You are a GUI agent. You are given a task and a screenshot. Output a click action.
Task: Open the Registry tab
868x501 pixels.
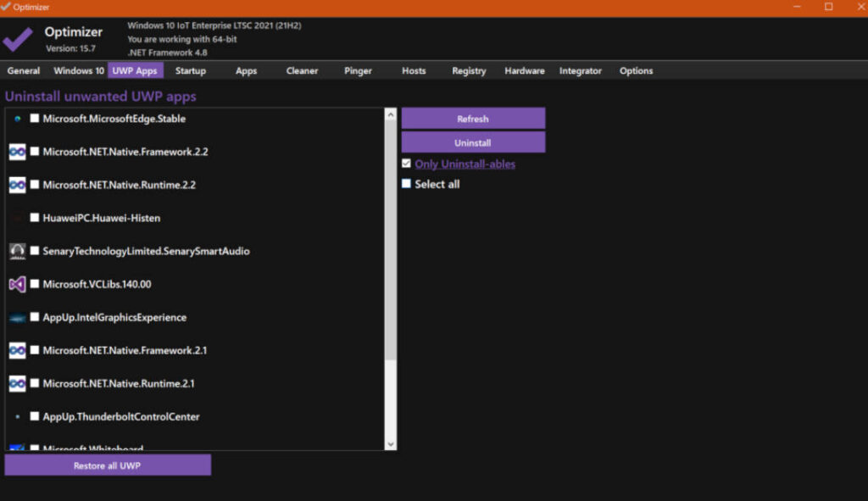pyautogui.click(x=469, y=71)
